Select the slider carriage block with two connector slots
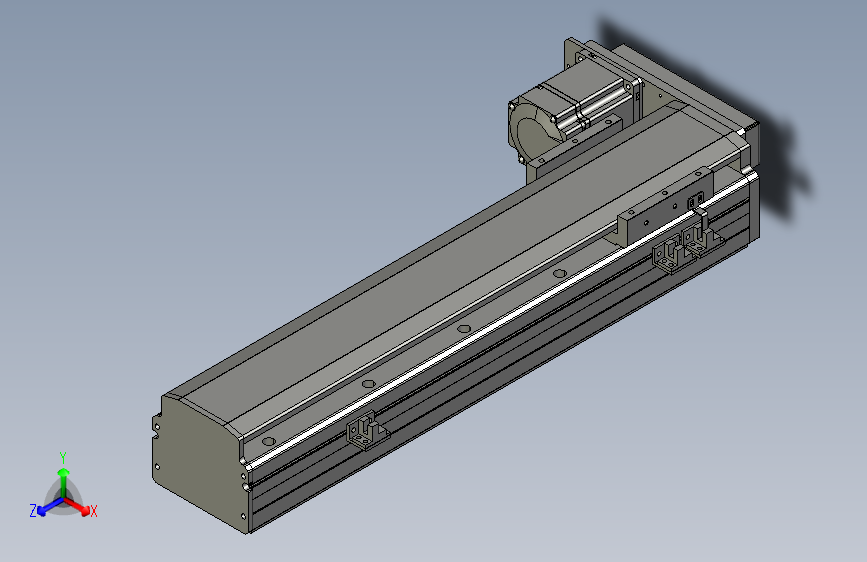Viewport: 867px width, 562px height. tap(666, 207)
